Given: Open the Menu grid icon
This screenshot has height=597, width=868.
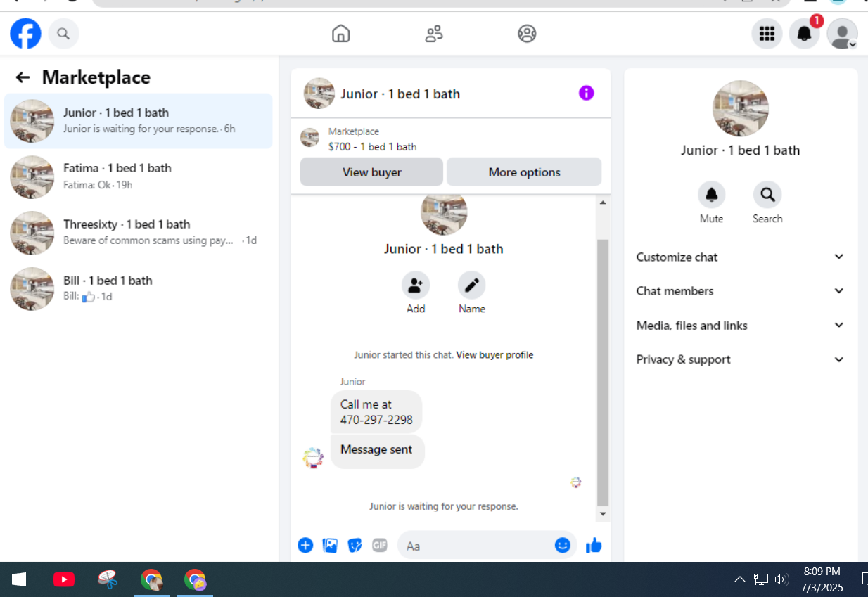Looking at the screenshot, I should [767, 34].
